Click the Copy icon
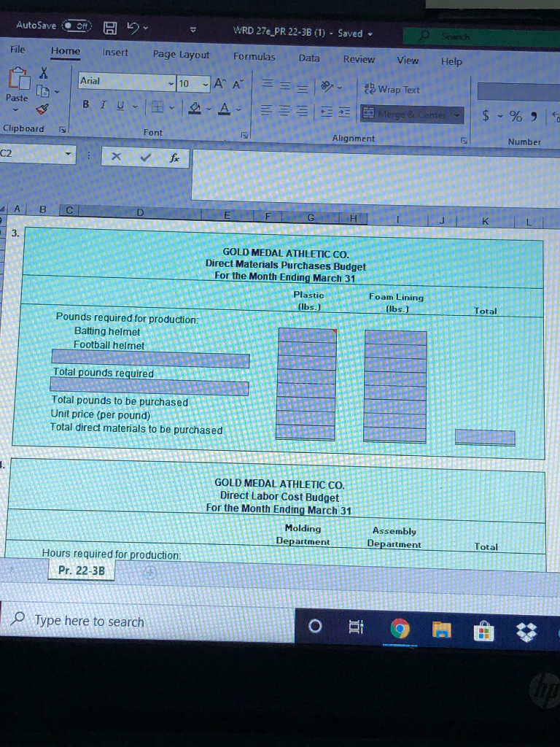Image resolution: width=560 pixels, height=747 pixels. pyautogui.click(x=43, y=90)
